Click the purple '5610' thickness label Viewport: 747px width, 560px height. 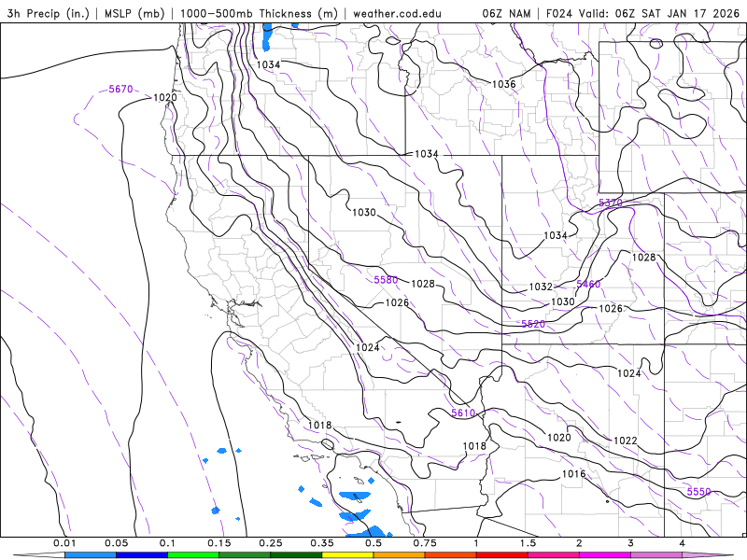463,413
